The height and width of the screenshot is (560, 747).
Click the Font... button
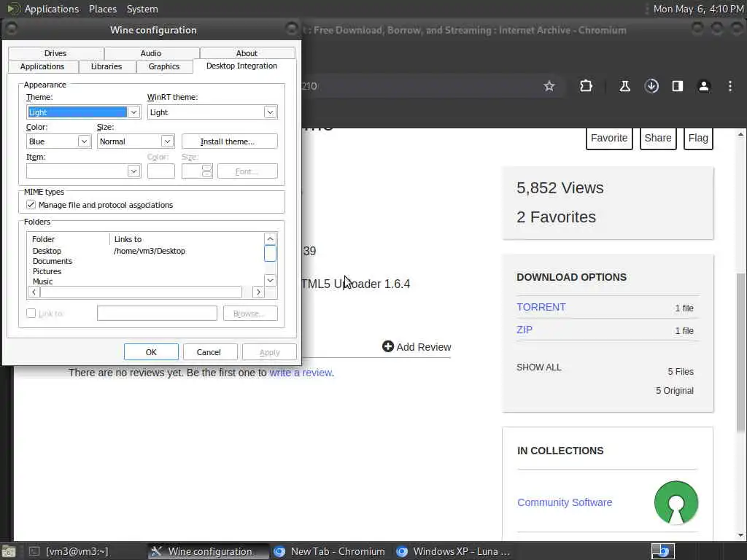pos(247,171)
